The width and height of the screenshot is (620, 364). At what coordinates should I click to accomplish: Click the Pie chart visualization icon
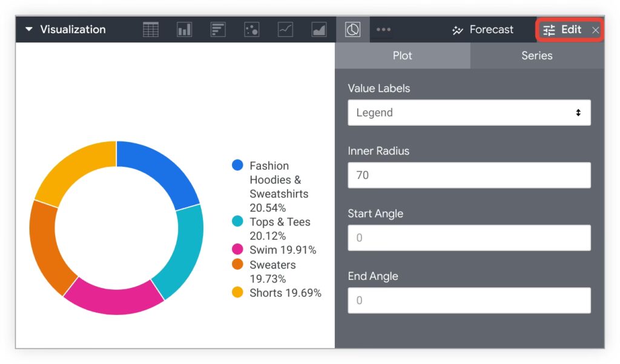click(x=352, y=30)
